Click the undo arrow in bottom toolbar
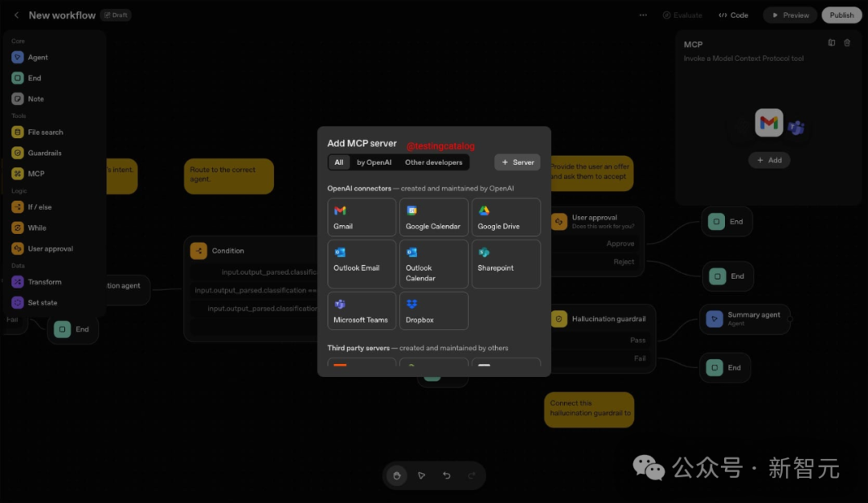The image size is (868, 503). point(447,476)
